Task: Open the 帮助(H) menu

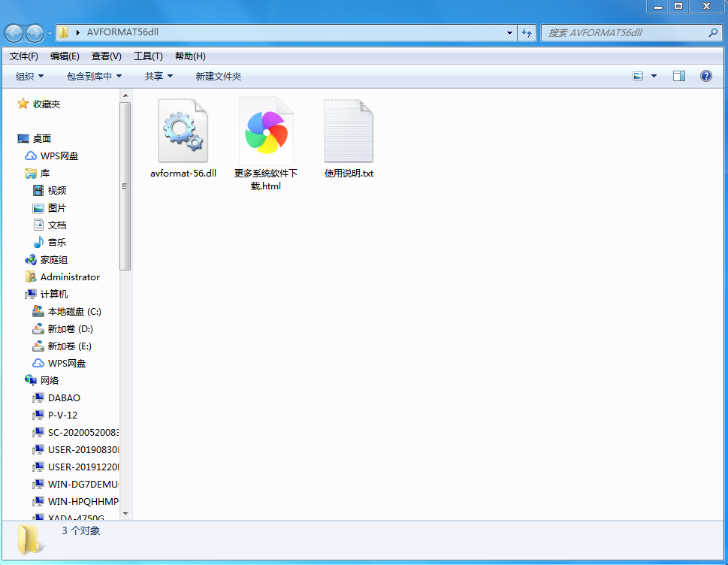Action: click(190, 56)
